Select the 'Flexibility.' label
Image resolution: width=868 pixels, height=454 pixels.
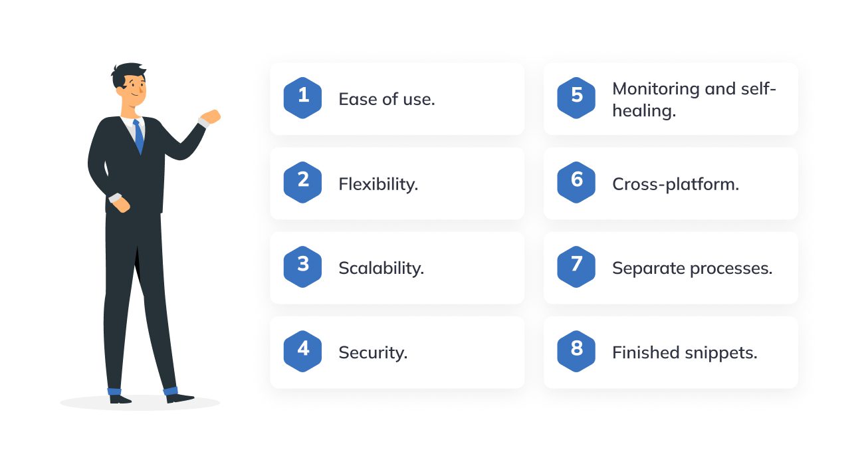click(378, 184)
